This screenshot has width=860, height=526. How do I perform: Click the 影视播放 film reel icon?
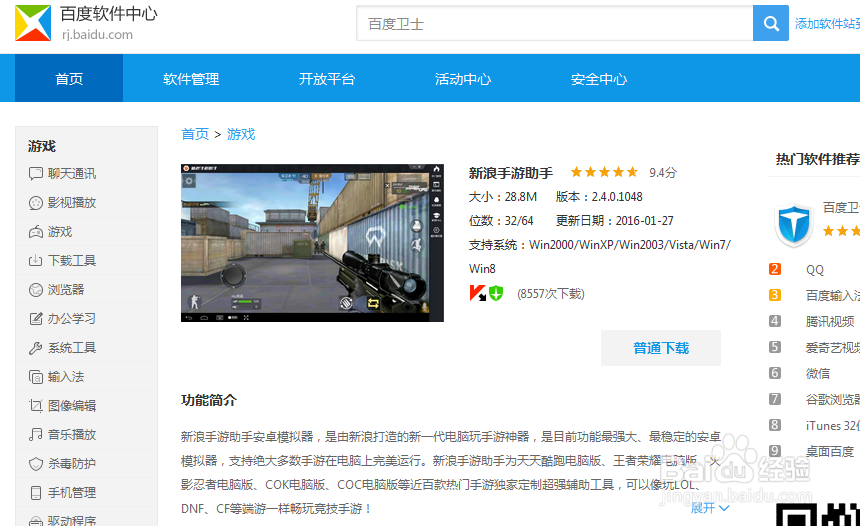click(36, 203)
